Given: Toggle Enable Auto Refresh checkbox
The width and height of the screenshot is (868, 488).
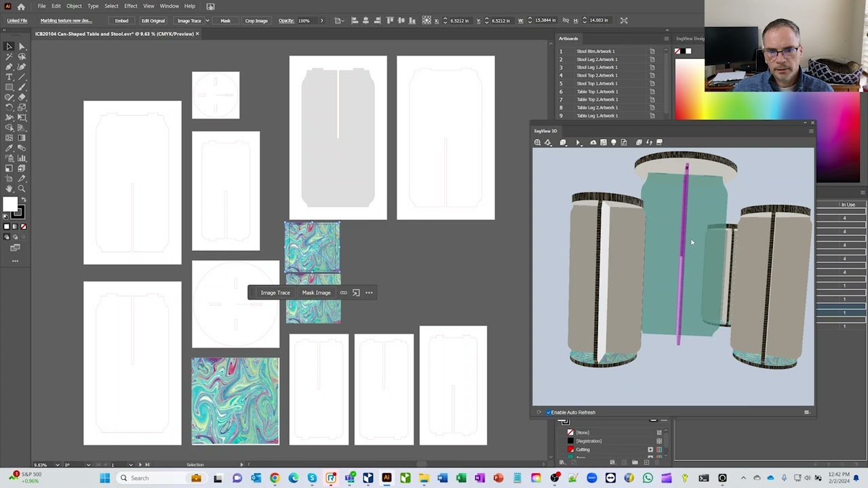Looking at the screenshot, I should click(549, 412).
